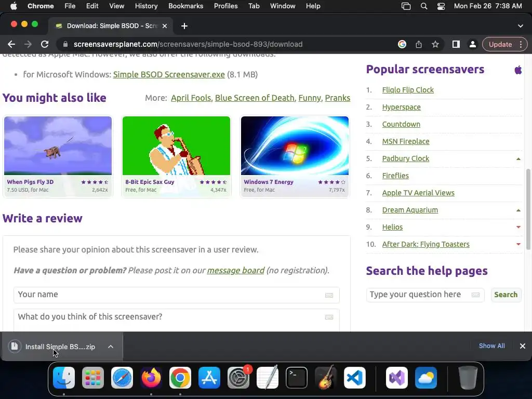
Task: Browse the Pranks category link
Action: [338, 98]
